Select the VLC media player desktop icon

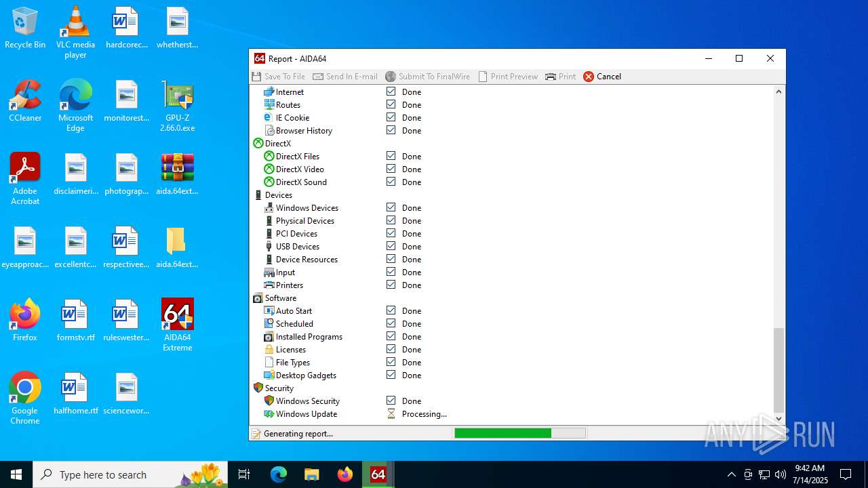pyautogui.click(x=75, y=33)
